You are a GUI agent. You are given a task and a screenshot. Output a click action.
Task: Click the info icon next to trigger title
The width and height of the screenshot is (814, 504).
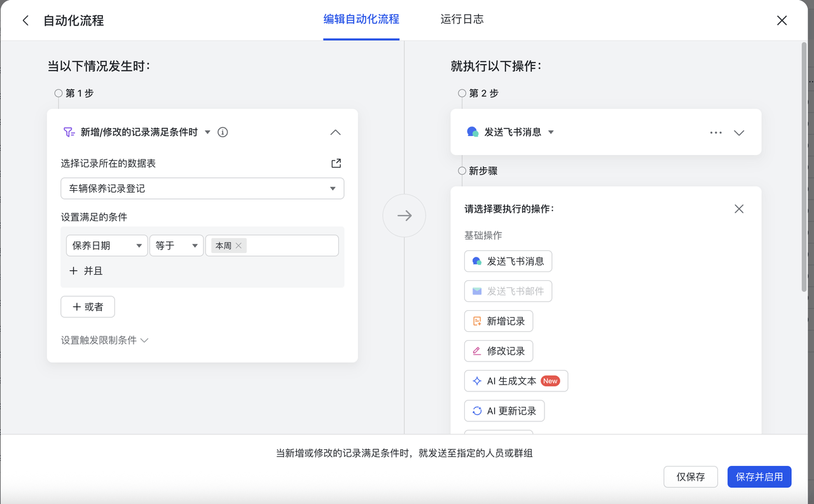[223, 132]
